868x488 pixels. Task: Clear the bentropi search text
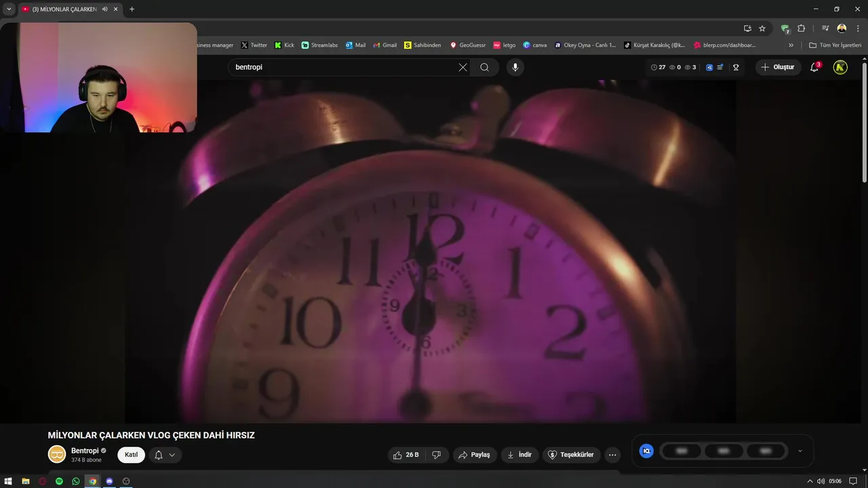pyautogui.click(x=462, y=67)
